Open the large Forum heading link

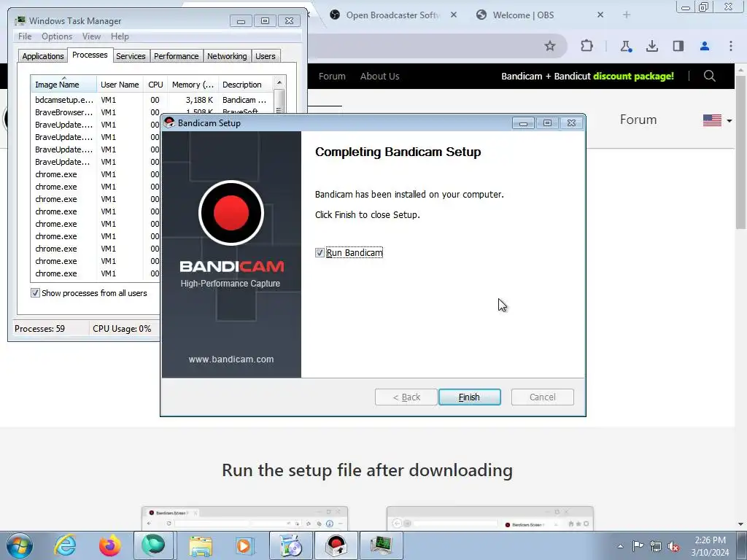[638, 120]
